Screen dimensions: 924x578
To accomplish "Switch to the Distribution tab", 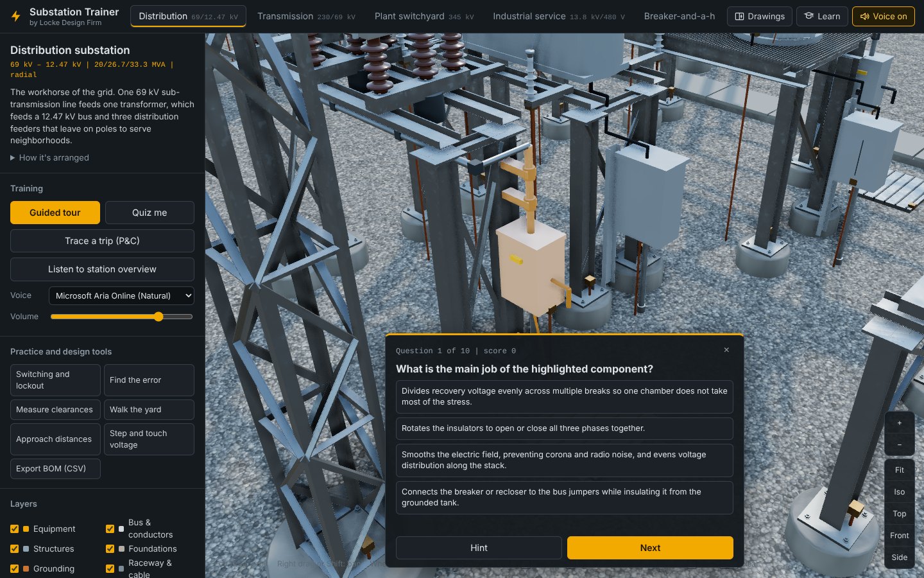I will point(188,16).
